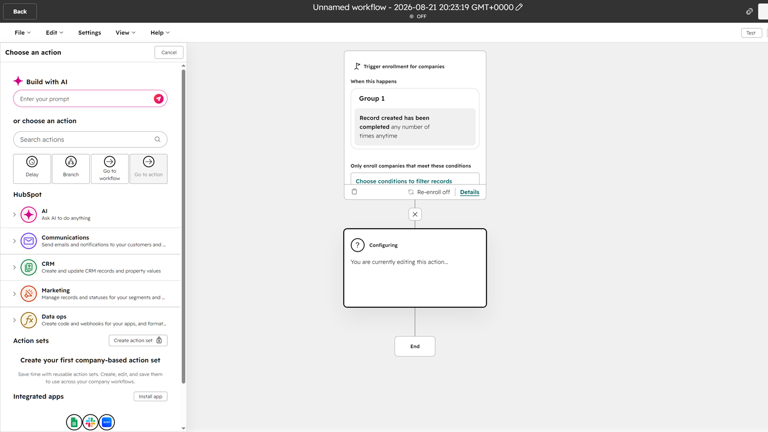
Task: Click the chain link icon in header
Action: (x=749, y=11)
